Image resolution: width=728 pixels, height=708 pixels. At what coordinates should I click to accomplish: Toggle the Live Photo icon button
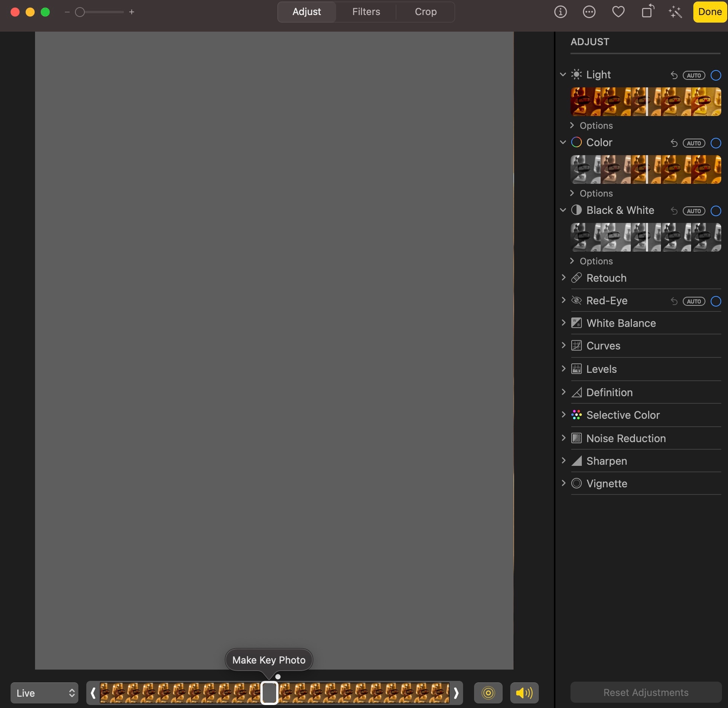tap(488, 693)
